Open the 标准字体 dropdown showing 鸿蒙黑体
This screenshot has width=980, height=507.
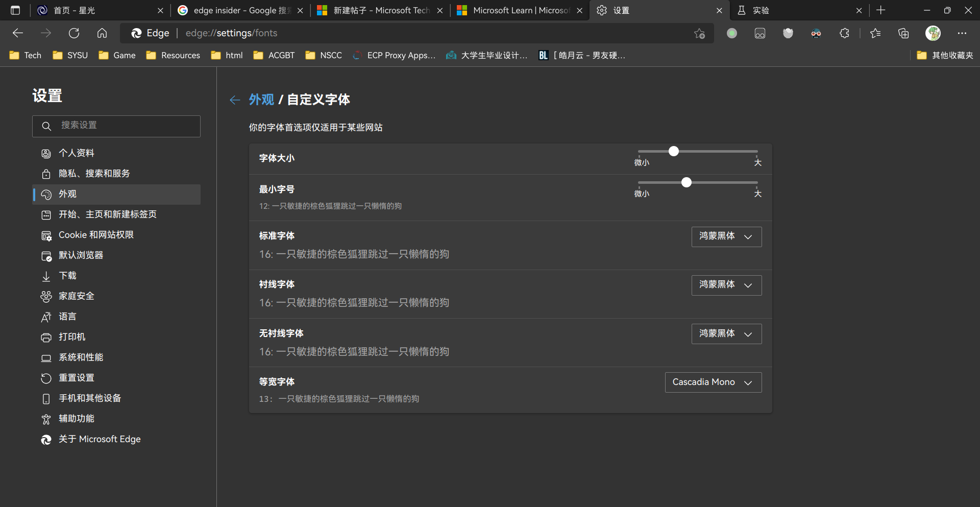pos(726,236)
